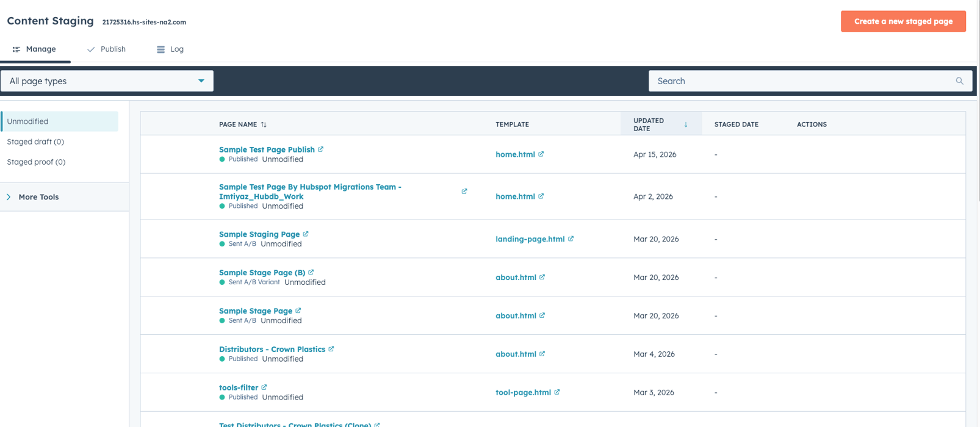The width and height of the screenshot is (980, 427).
Task: Click the Updated Date descending arrow icon
Action: (x=686, y=124)
